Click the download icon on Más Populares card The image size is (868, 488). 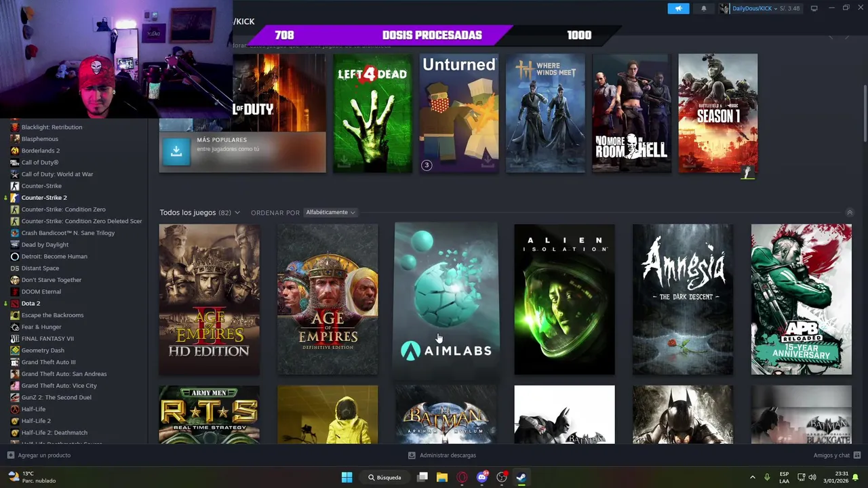click(176, 152)
